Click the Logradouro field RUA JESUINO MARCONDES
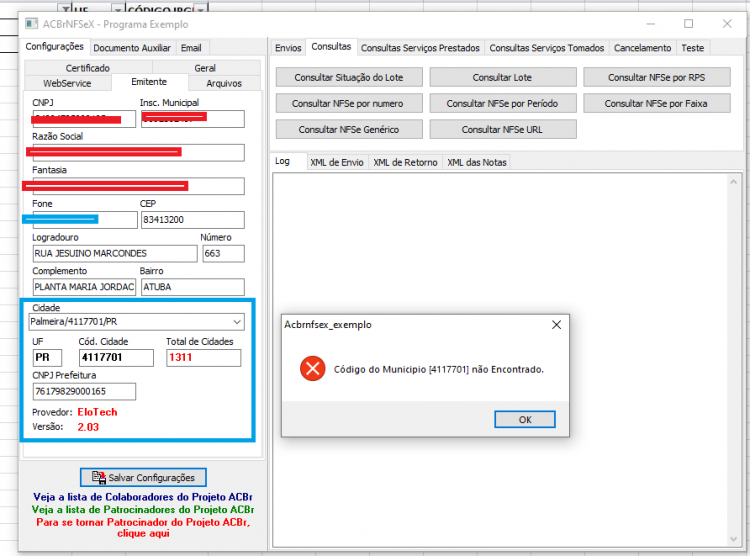The height and width of the screenshot is (556, 750). (115, 254)
